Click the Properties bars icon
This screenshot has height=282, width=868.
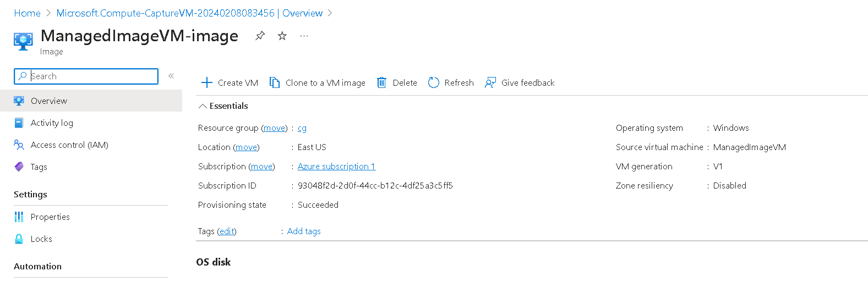[19, 217]
